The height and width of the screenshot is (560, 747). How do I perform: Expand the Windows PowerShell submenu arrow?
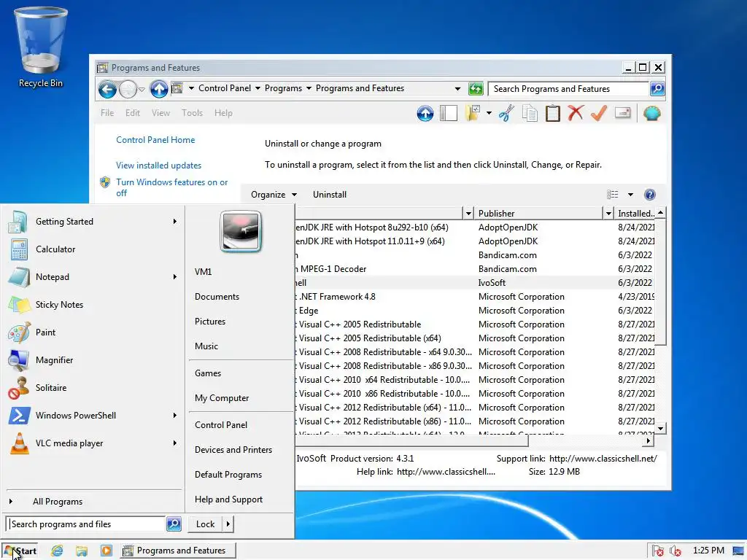pos(175,415)
